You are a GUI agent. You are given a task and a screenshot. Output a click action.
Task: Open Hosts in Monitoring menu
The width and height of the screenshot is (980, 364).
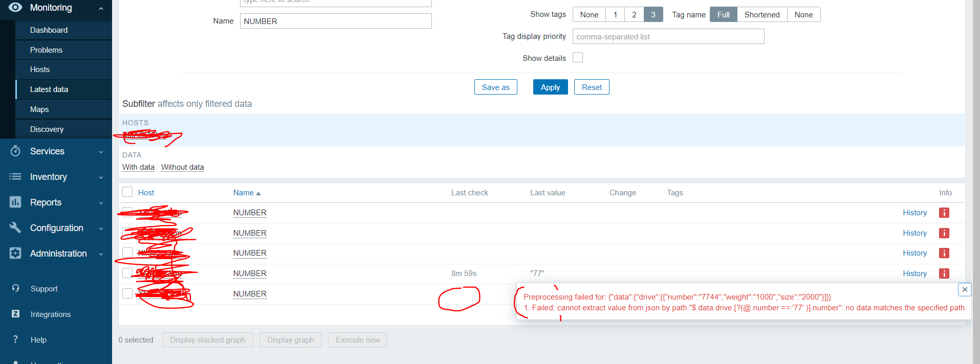tap(64, 70)
